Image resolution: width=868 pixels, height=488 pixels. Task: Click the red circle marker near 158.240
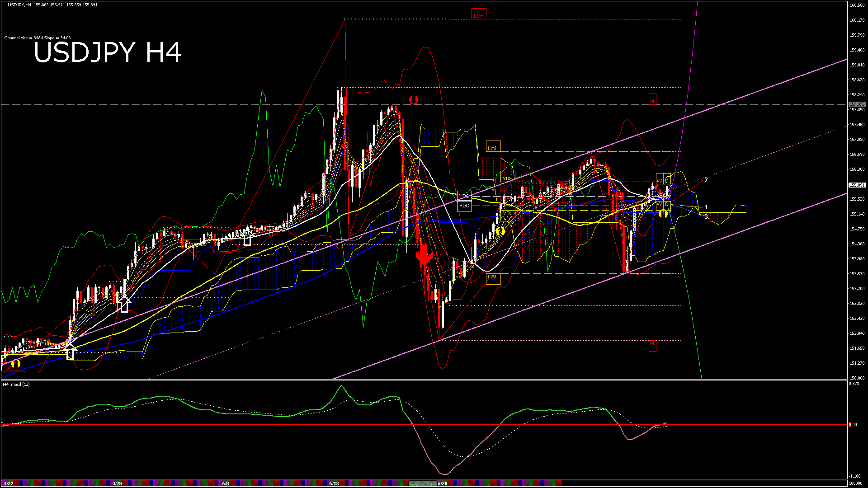(413, 100)
